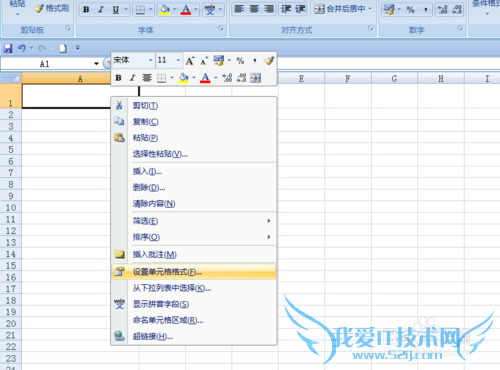Choose 命名单元格区域(R)... menu item
Viewport: 500px width, 370px height.
click(194, 320)
